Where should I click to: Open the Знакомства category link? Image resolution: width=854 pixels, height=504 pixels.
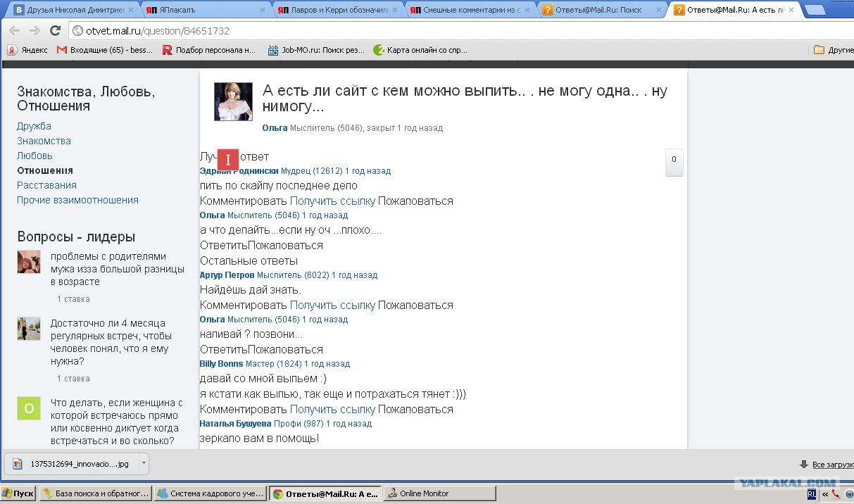click(x=44, y=141)
